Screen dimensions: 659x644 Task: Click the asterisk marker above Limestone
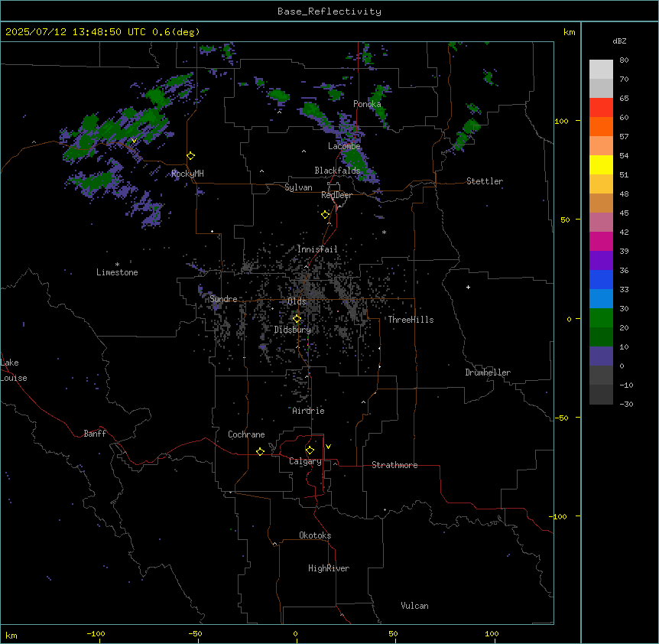tap(117, 265)
